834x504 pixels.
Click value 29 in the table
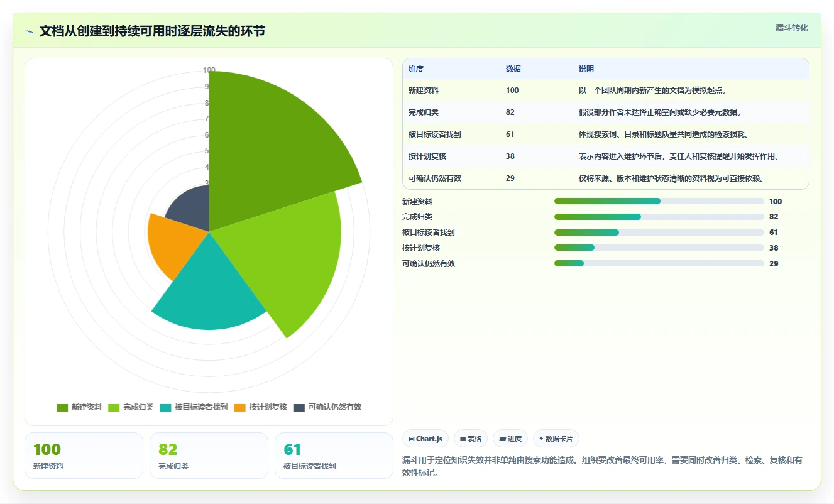(x=510, y=178)
